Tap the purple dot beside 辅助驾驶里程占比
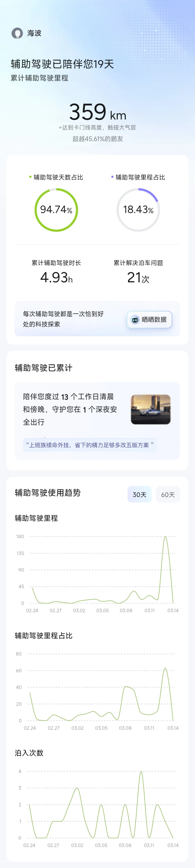Viewport: 195px width, 868px height. (x=112, y=177)
